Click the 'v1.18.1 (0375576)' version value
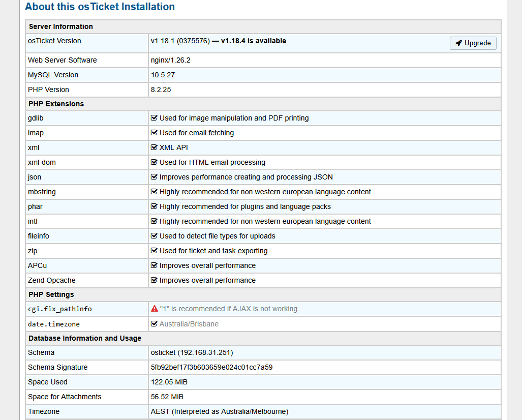 [x=180, y=41]
